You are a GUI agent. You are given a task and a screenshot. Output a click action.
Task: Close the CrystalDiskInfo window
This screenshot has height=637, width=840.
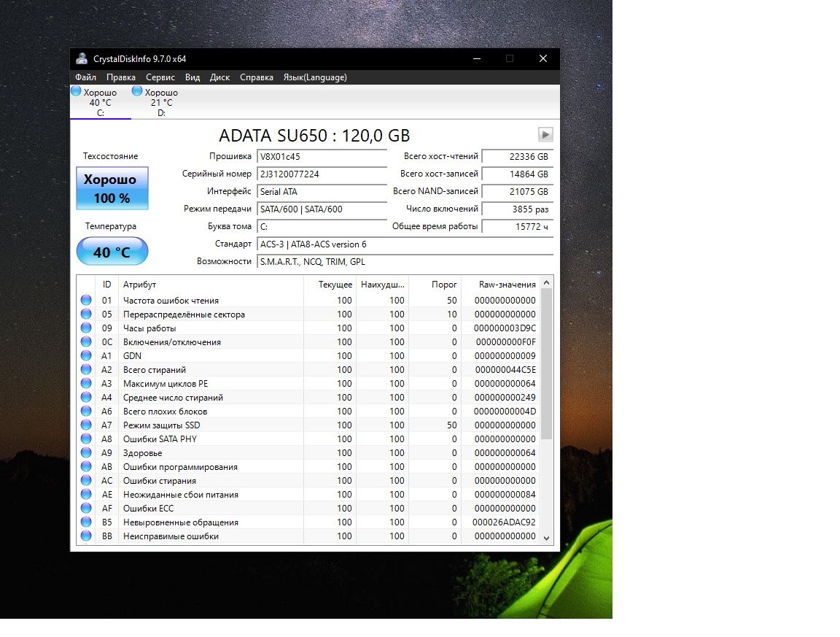543,59
